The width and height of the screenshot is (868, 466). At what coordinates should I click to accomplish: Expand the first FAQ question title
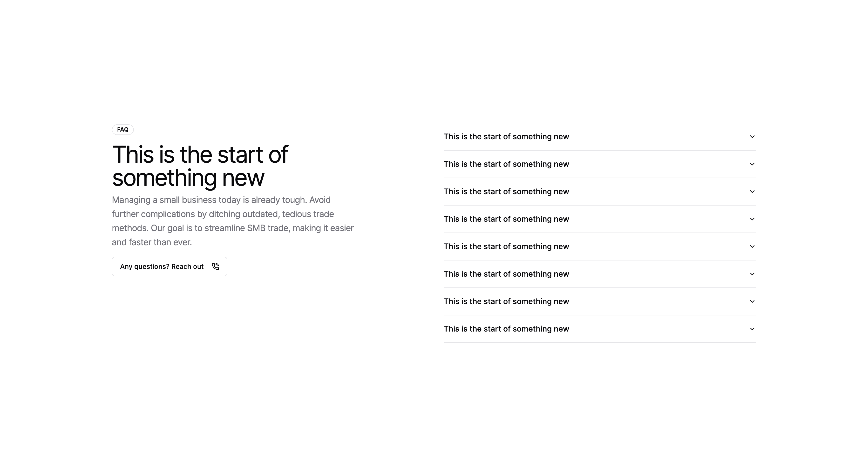[x=506, y=137]
